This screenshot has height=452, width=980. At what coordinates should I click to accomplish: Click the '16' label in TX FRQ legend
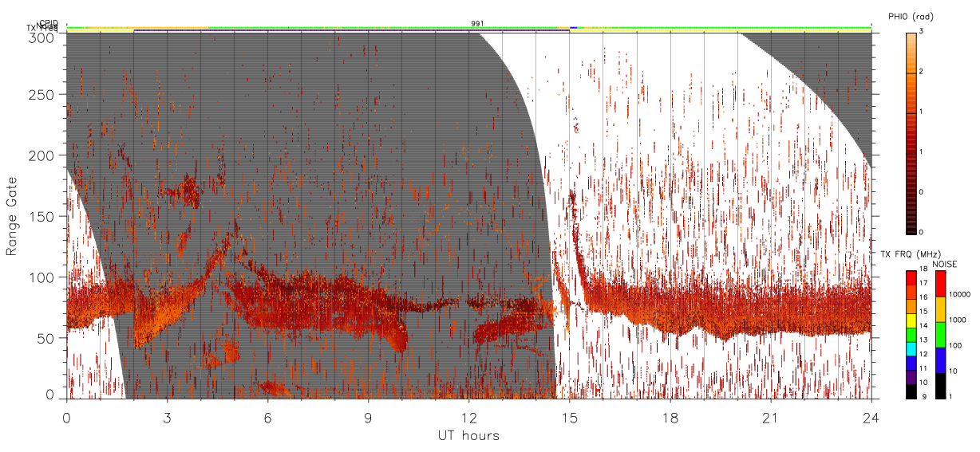925,296
